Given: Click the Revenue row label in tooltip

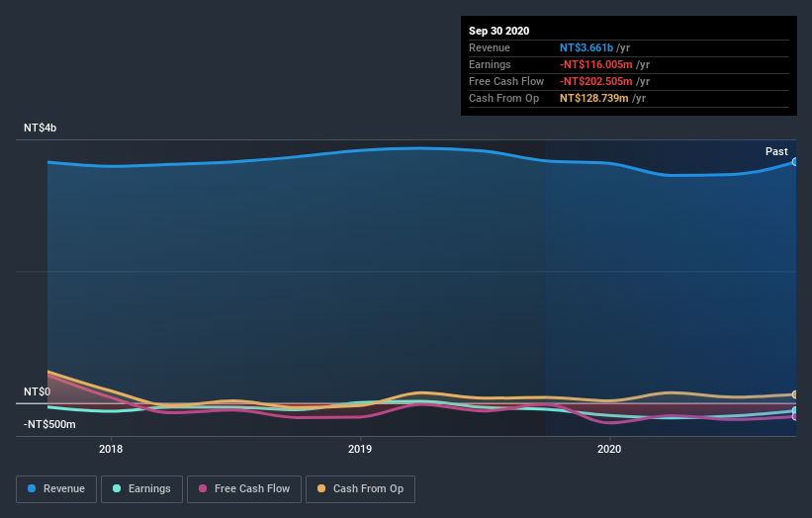Looking at the screenshot, I should [x=490, y=47].
